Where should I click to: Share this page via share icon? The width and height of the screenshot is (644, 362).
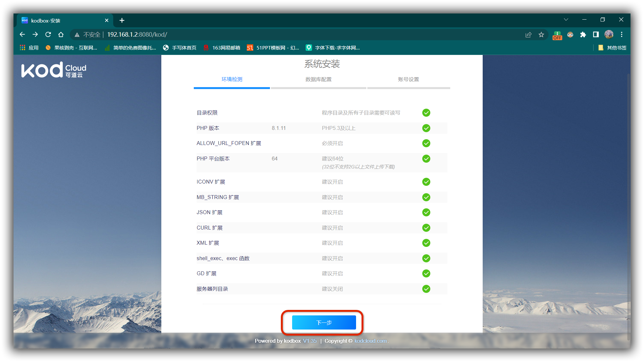coord(528,35)
